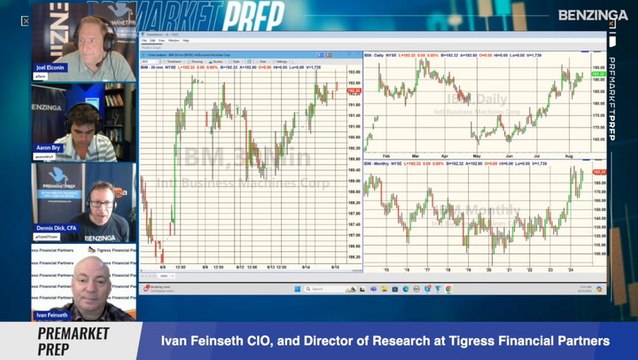Open Microsoft Edge icon on taskbar

click(x=406, y=289)
